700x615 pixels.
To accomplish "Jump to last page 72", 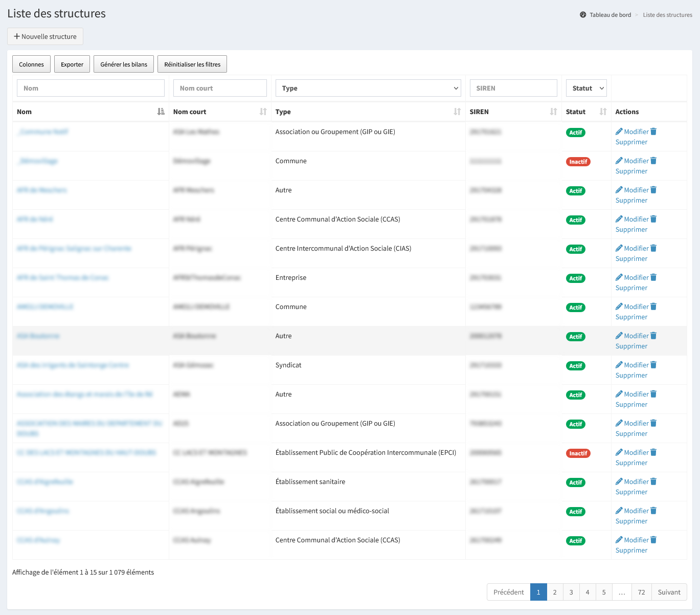I will (x=641, y=592).
